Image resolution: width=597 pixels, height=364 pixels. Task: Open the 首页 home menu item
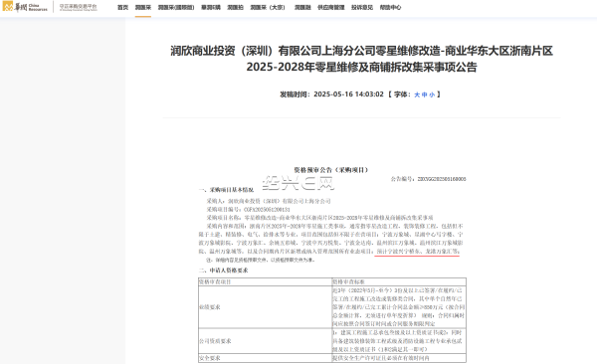point(122,7)
